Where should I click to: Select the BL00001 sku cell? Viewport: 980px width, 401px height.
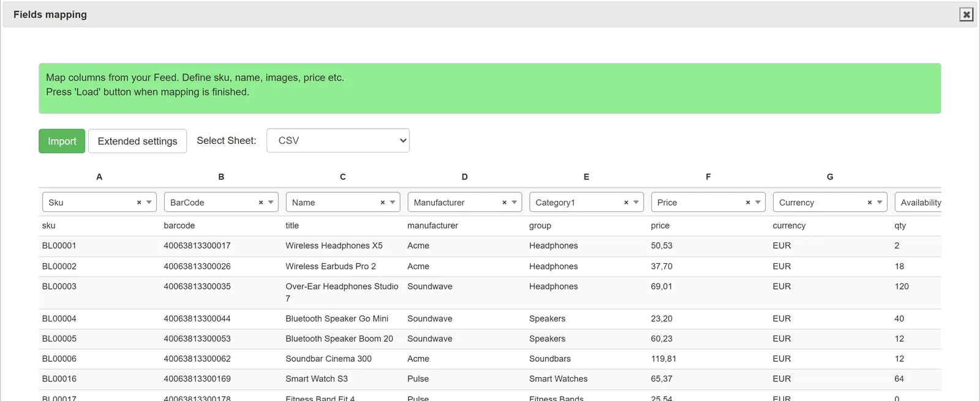pyautogui.click(x=59, y=245)
